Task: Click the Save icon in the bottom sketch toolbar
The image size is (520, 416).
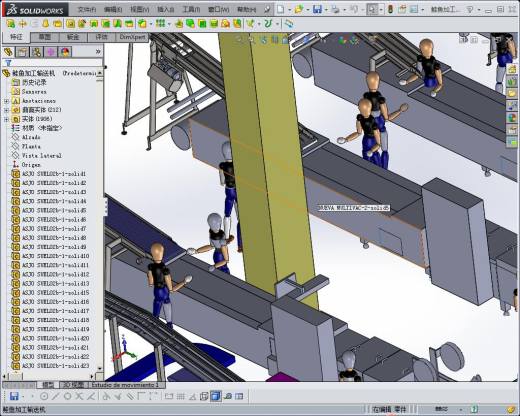Action: pos(14,396)
